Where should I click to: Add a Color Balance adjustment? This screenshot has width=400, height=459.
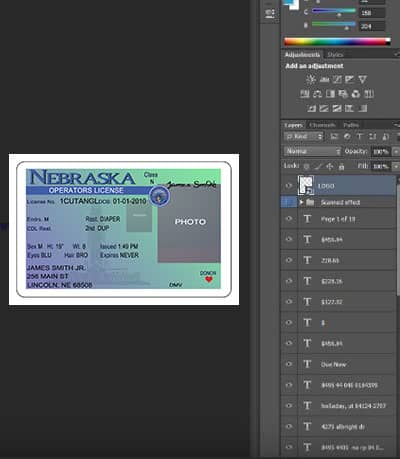click(317, 94)
